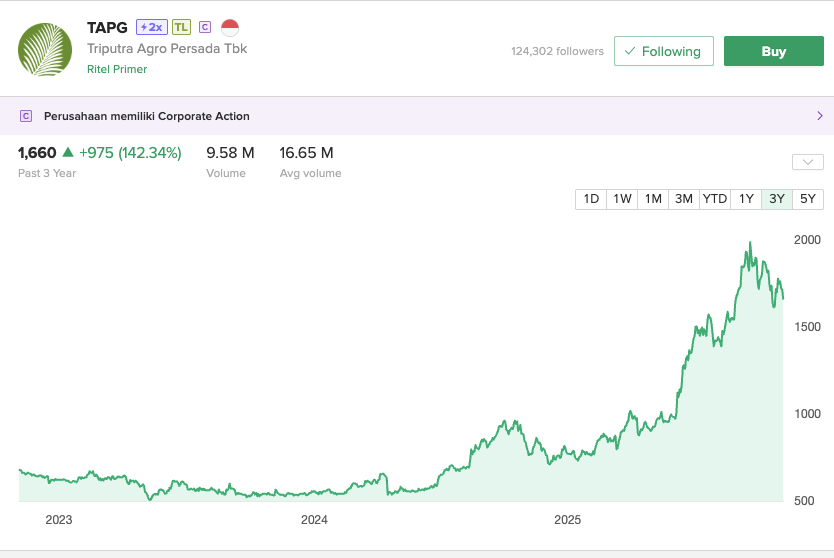The height and width of the screenshot is (558, 834).
Task: Switch chart to YTD range
Action: tap(714, 199)
